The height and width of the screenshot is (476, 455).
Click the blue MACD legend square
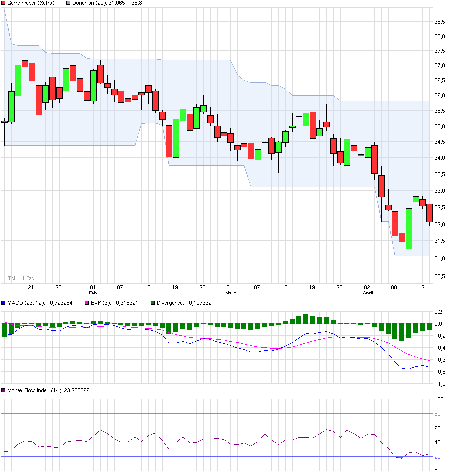point(4,303)
